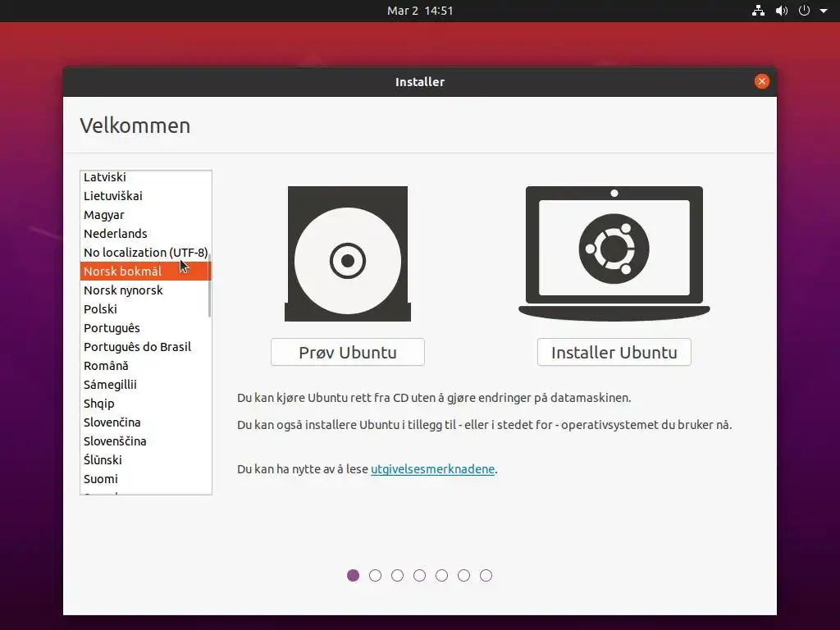Image resolution: width=840 pixels, height=630 pixels.
Task: Pick Português in the language list
Action: click(x=144, y=328)
